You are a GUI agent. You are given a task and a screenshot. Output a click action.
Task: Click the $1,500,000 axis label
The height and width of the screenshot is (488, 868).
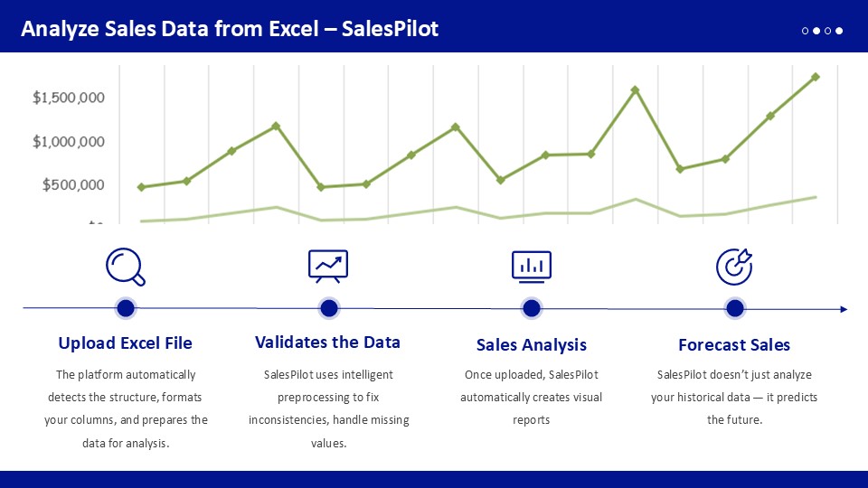click(69, 98)
